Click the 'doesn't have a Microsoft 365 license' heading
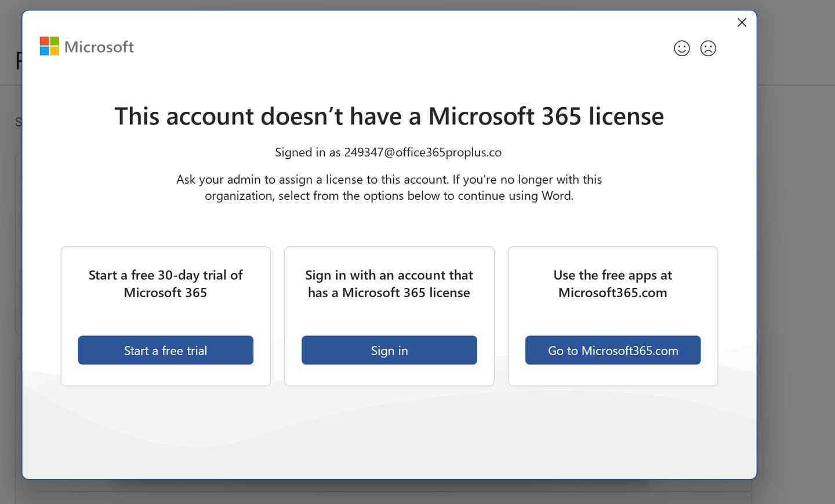This screenshot has width=835, height=504. tap(389, 116)
